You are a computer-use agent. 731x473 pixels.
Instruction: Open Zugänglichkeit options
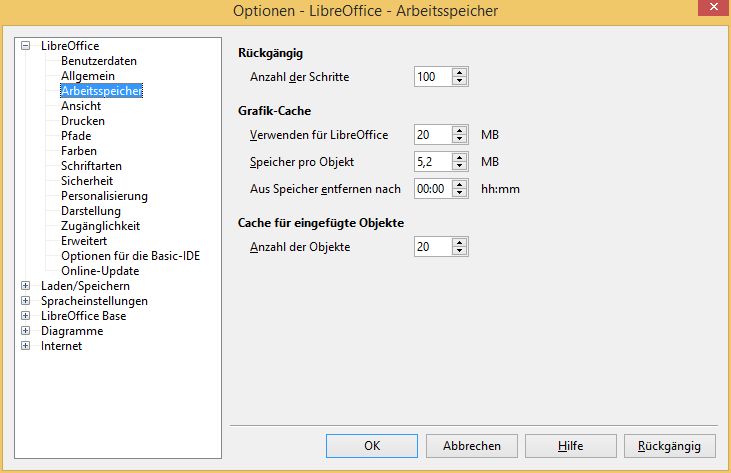click(x=101, y=226)
